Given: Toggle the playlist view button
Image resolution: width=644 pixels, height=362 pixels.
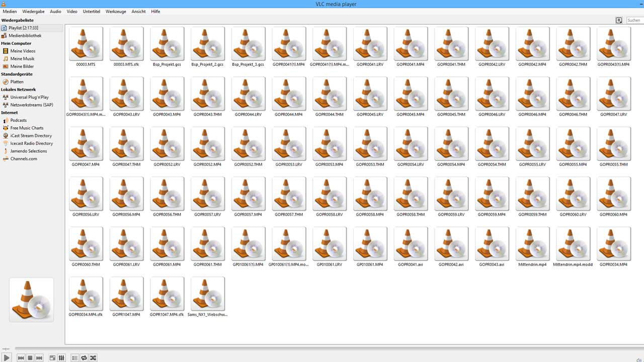Looking at the screenshot, I should [75, 358].
